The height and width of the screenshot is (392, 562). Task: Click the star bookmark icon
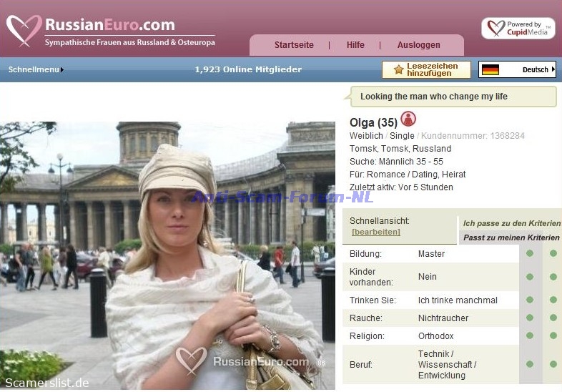tap(398, 69)
